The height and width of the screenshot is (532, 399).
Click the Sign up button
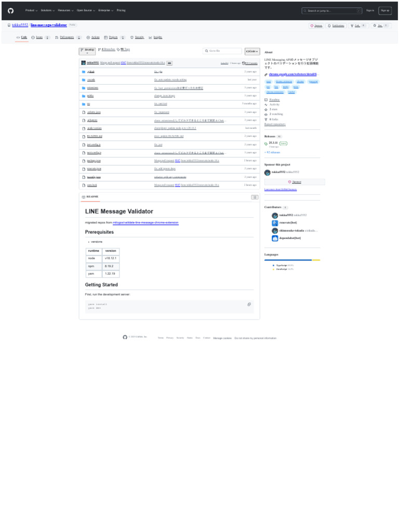click(385, 10)
